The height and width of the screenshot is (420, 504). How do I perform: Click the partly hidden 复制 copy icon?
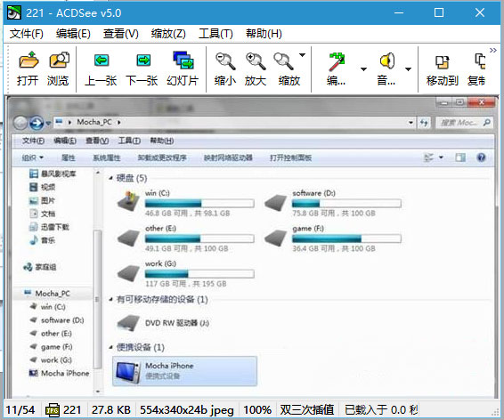point(480,61)
